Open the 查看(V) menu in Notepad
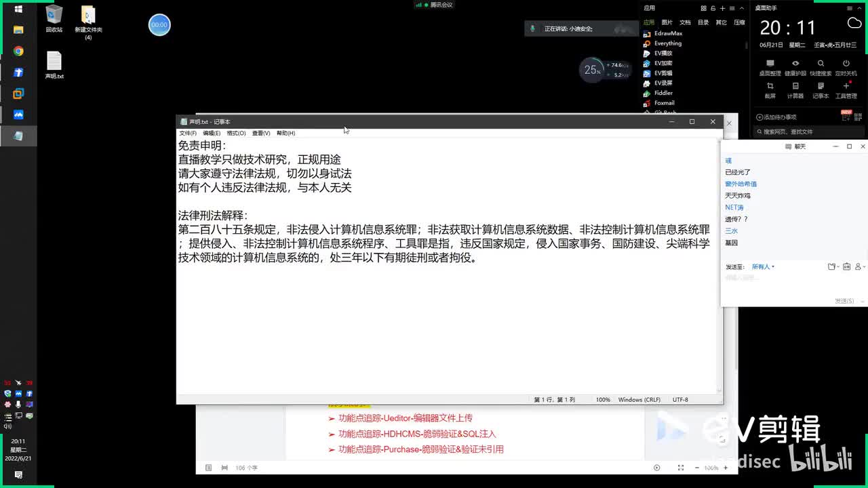Viewport: 868px width, 488px height. tap(261, 133)
